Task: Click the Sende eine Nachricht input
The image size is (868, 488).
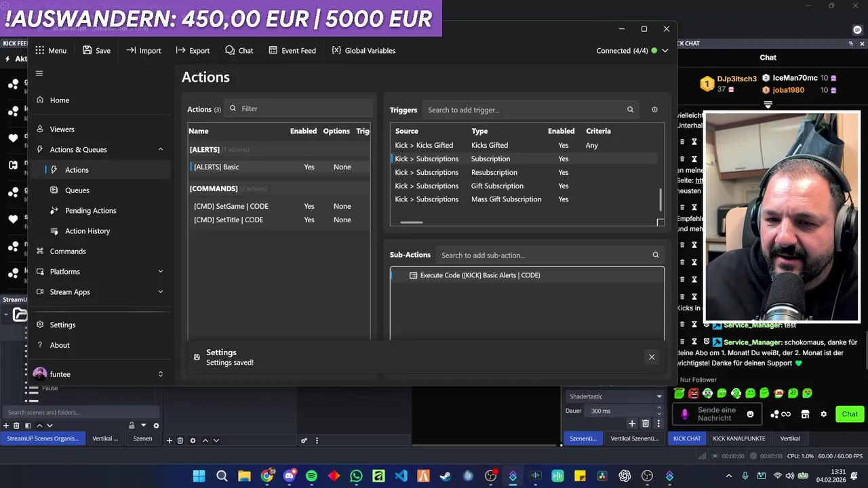Action: point(717,414)
